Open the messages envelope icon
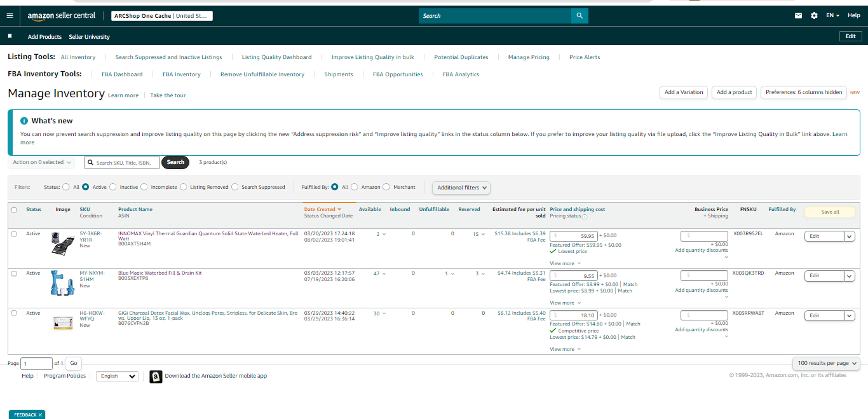This screenshot has width=868, height=419. click(798, 15)
